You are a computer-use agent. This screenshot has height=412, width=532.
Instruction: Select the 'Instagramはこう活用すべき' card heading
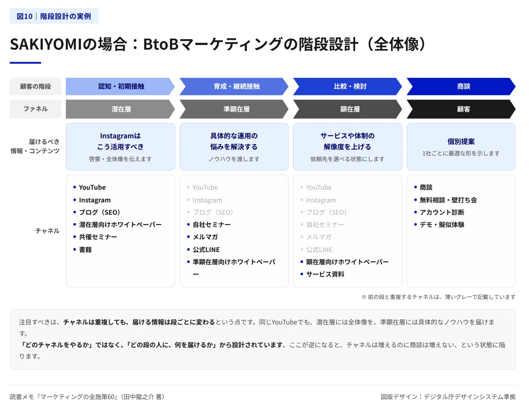tap(120, 141)
